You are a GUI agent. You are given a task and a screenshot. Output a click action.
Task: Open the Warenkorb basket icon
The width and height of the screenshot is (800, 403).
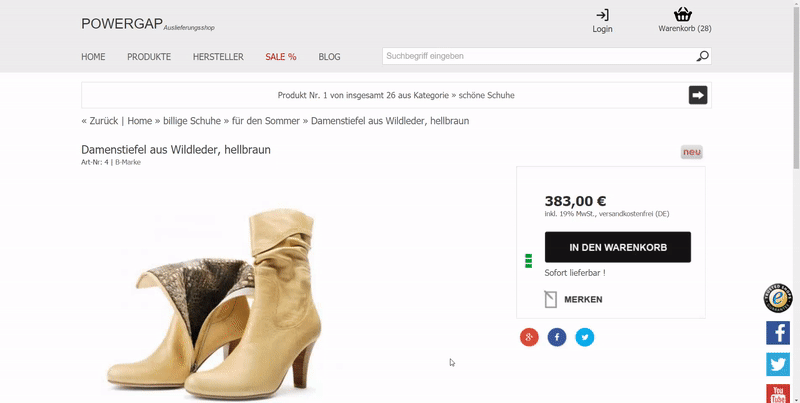683,14
